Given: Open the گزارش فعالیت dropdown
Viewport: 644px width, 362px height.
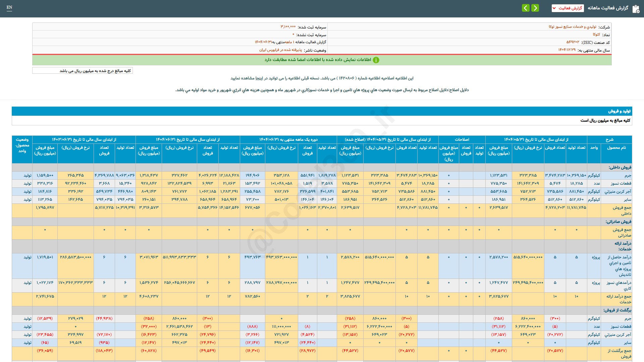Looking at the screenshot, I should pyautogui.click(x=570, y=8).
